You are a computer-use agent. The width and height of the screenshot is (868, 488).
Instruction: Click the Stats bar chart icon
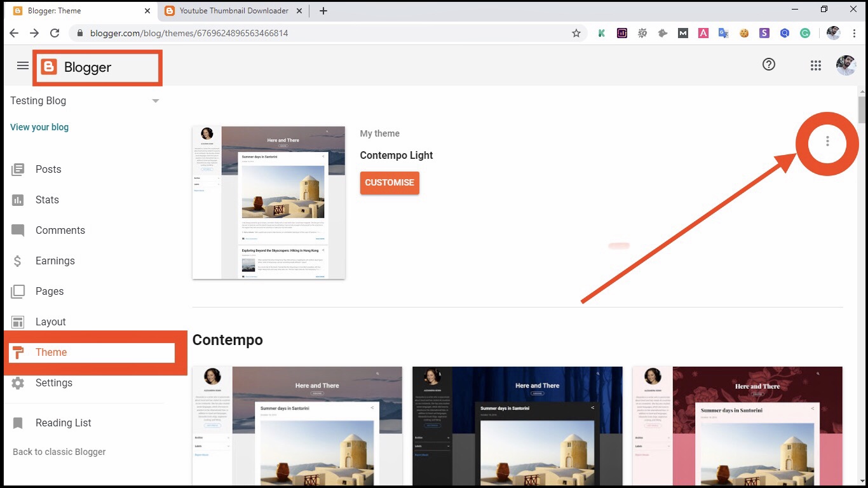point(18,200)
